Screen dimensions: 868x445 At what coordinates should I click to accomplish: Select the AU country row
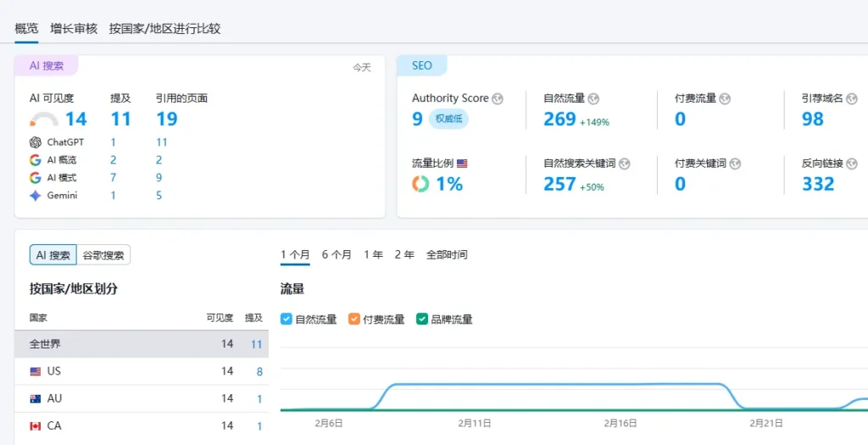(x=142, y=398)
